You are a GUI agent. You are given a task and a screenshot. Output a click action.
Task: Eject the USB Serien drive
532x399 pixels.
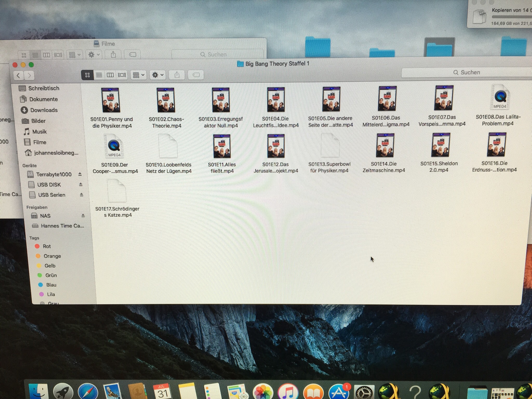tap(82, 195)
